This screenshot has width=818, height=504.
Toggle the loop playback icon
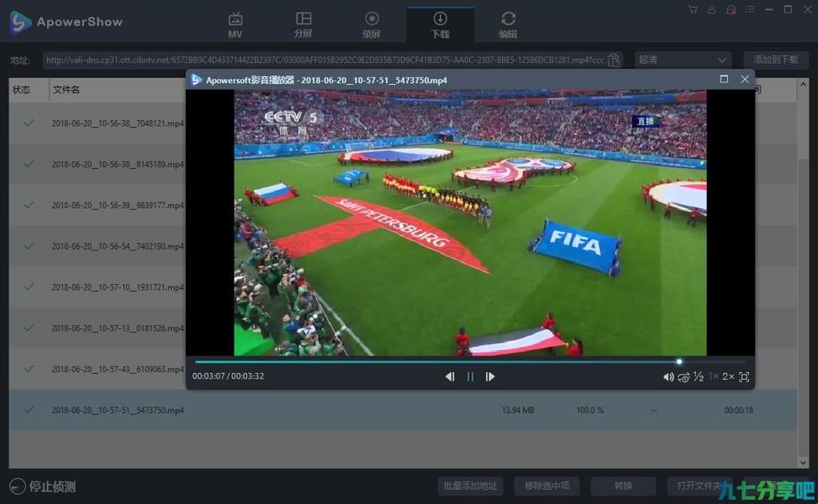coord(683,377)
